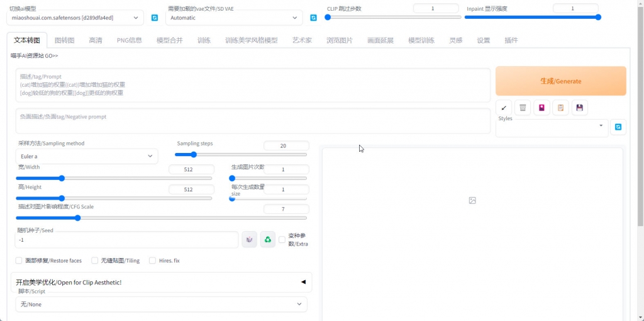Open the 浏览图片 tab
The image size is (644, 321).
pyautogui.click(x=339, y=40)
